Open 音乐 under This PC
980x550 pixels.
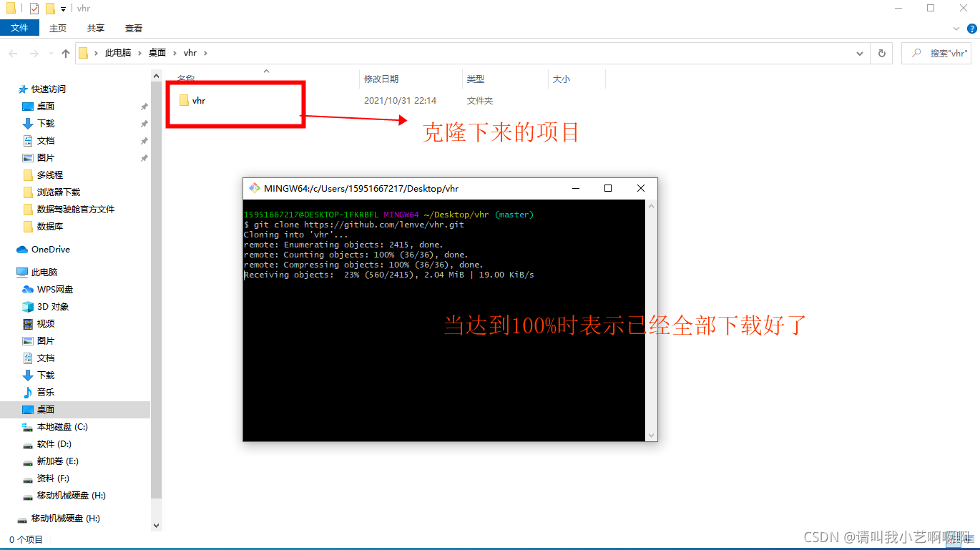click(x=46, y=393)
